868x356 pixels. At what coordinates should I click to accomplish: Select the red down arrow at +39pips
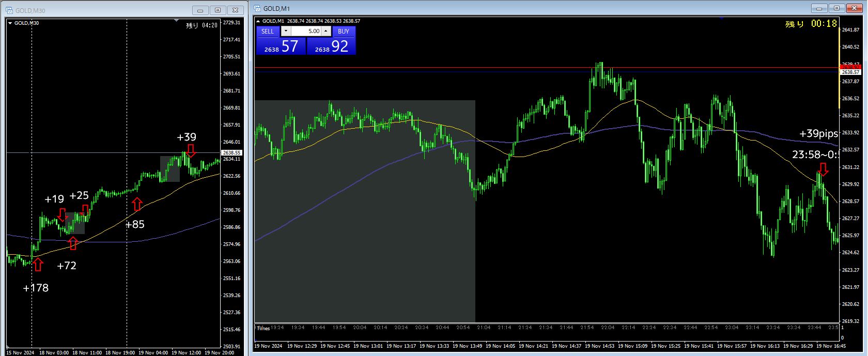pyautogui.click(x=823, y=169)
